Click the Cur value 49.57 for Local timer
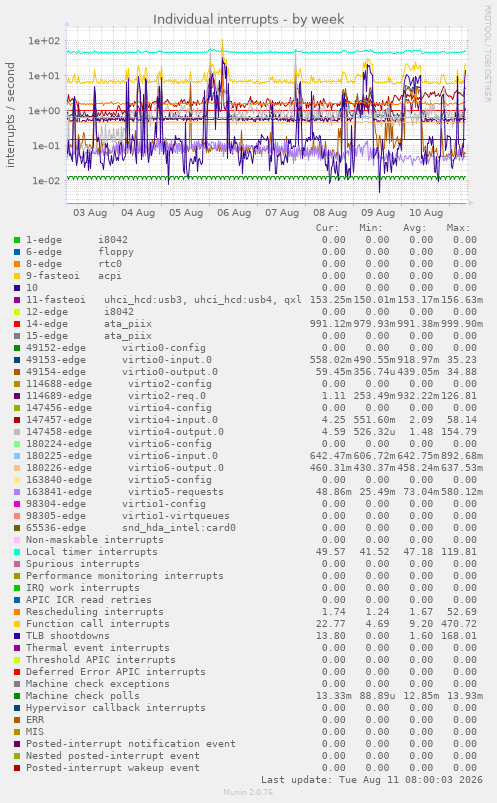 [x=330, y=552]
